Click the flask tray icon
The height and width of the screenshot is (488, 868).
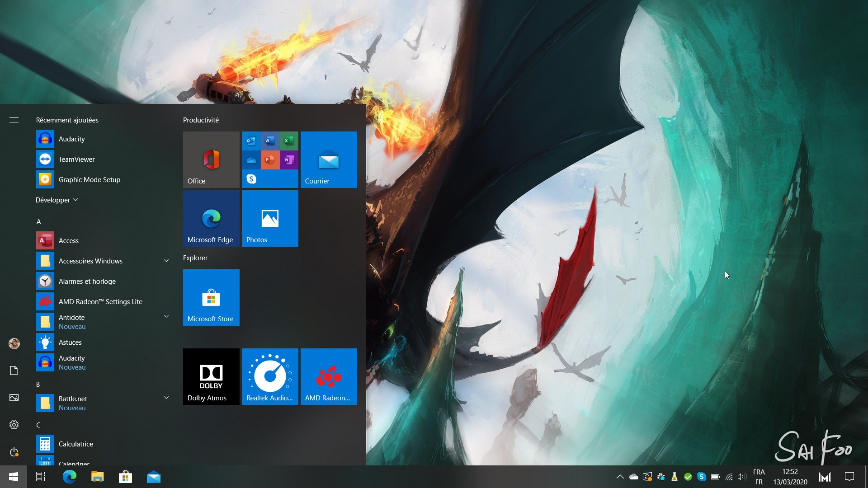pos(675,477)
